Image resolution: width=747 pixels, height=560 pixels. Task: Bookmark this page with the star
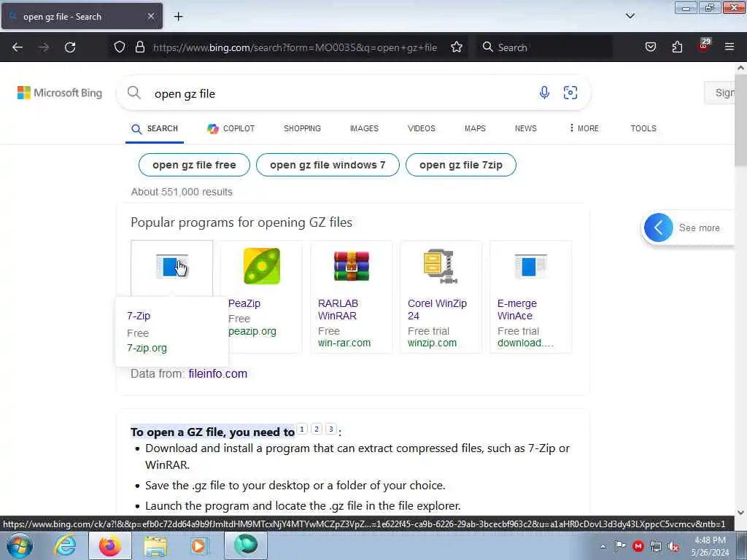click(457, 47)
